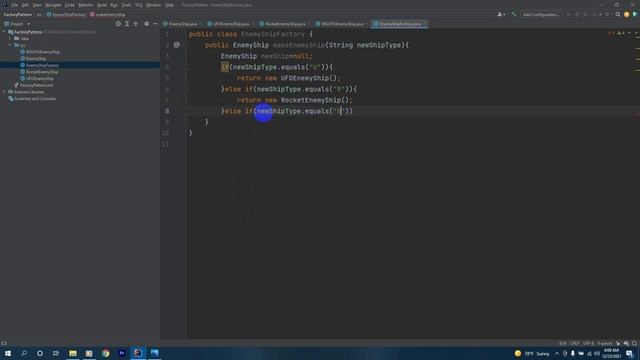The height and width of the screenshot is (360, 640).
Task: Click FactoryPattern breadcrumb in navigation bar
Action: (18, 15)
